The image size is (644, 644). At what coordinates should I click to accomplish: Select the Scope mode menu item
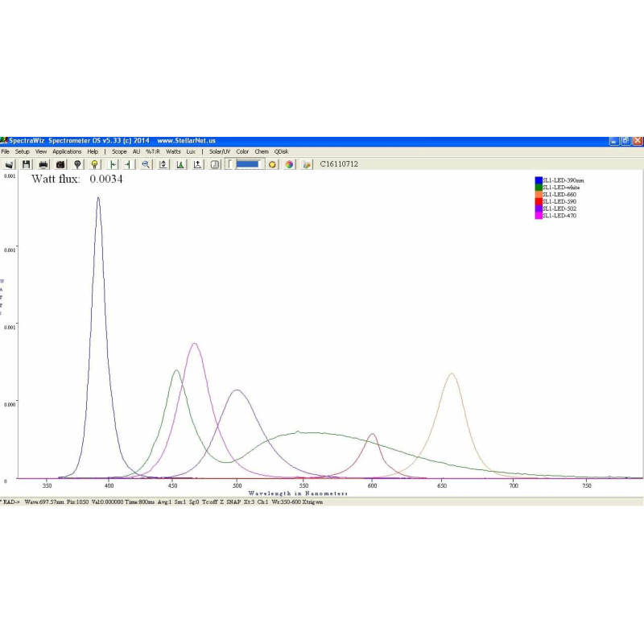(x=119, y=151)
